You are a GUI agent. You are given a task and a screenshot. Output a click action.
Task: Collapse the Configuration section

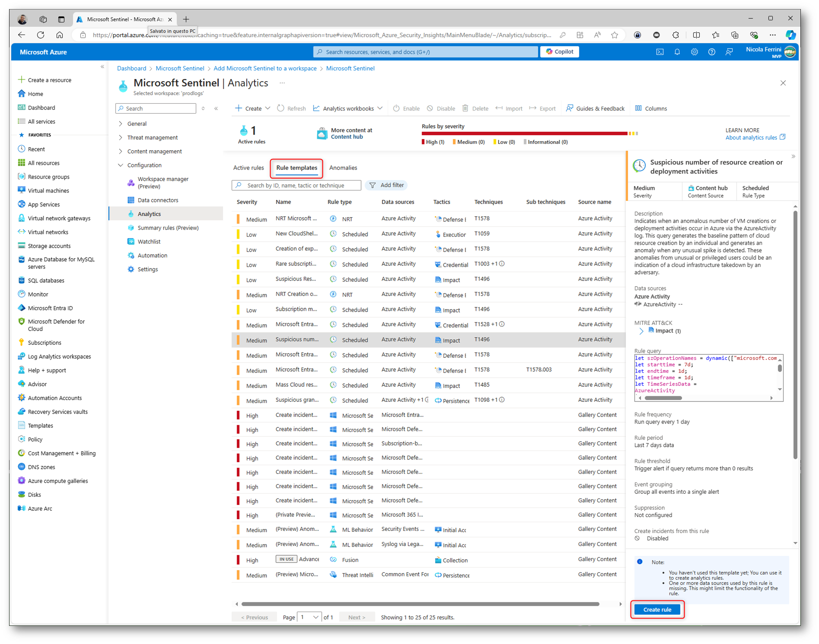pyautogui.click(x=121, y=165)
